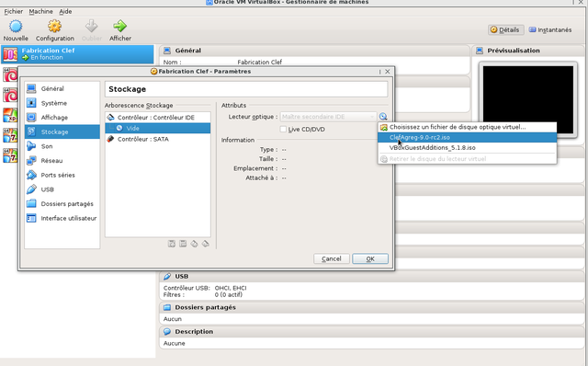Click the Nouvelle toolbar icon
Viewport: 588px width, 366px height.
[16, 27]
